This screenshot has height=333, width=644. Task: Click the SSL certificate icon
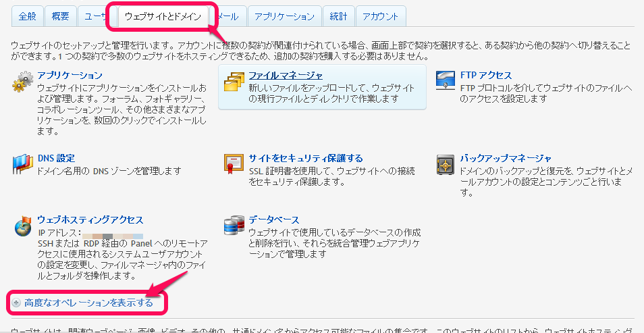tap(234, 164)
